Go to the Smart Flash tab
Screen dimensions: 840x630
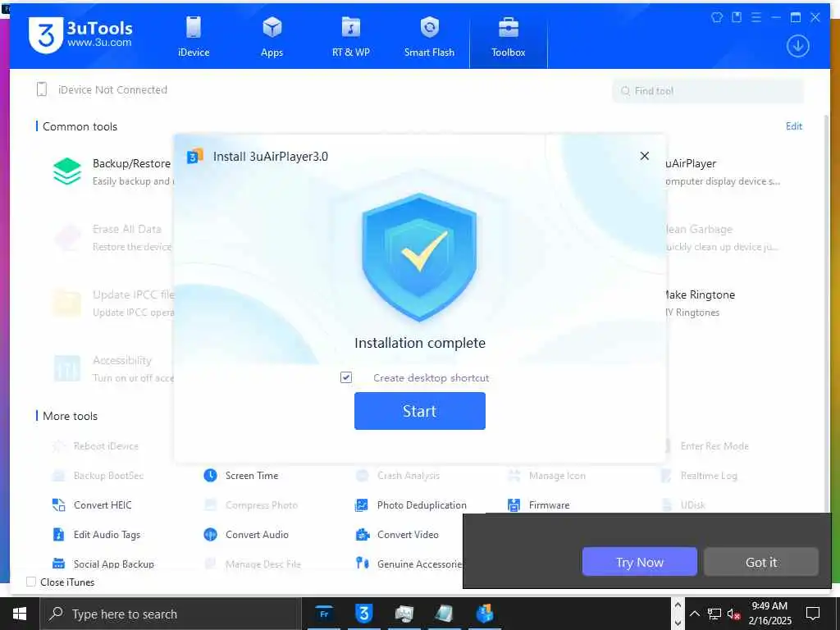click(429, 36)
